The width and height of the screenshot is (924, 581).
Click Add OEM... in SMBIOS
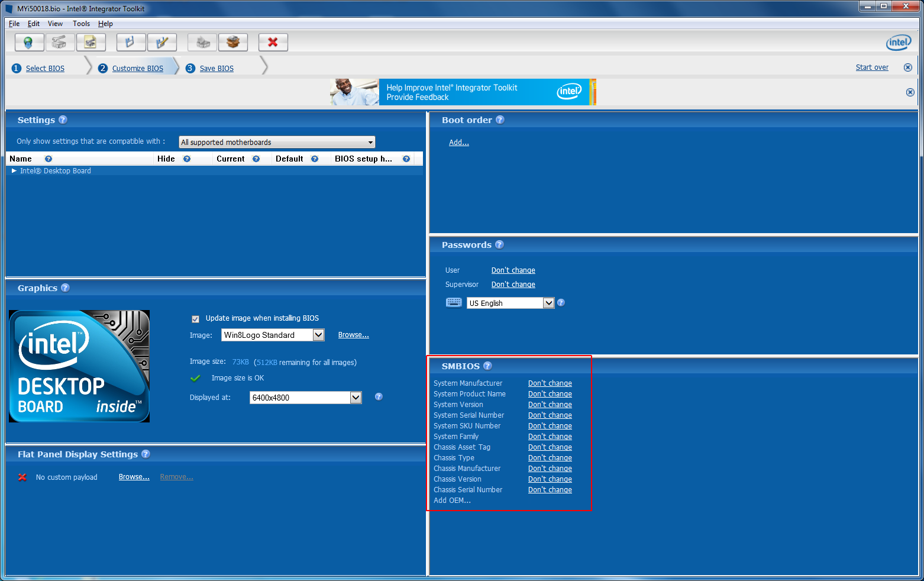452,500
